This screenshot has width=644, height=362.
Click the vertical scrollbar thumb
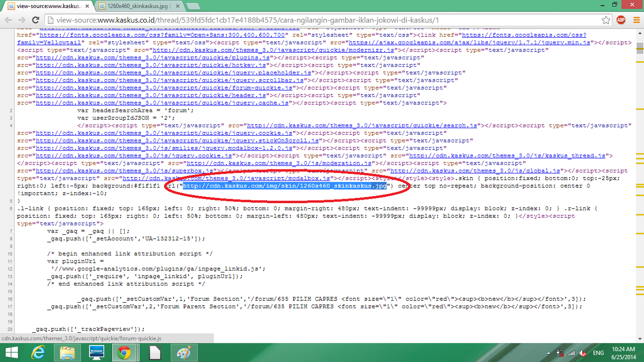point(640,48)
